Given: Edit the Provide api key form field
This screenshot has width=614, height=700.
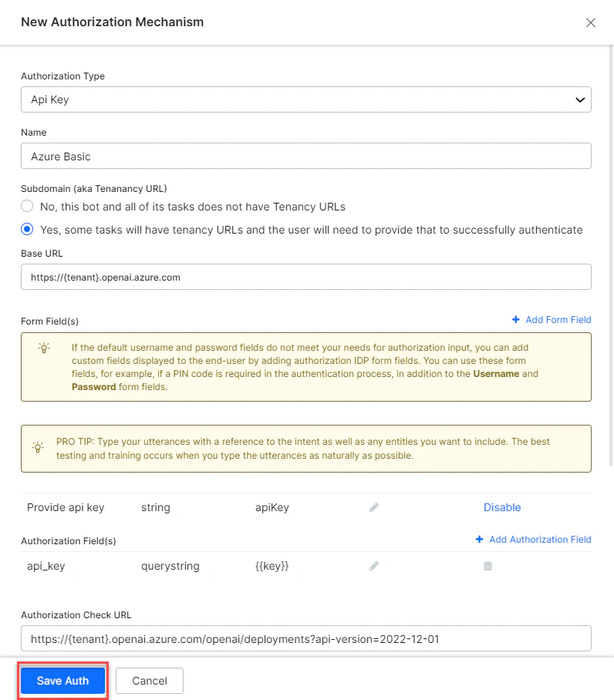Looking at the screenshot, I should click(373, 507).
